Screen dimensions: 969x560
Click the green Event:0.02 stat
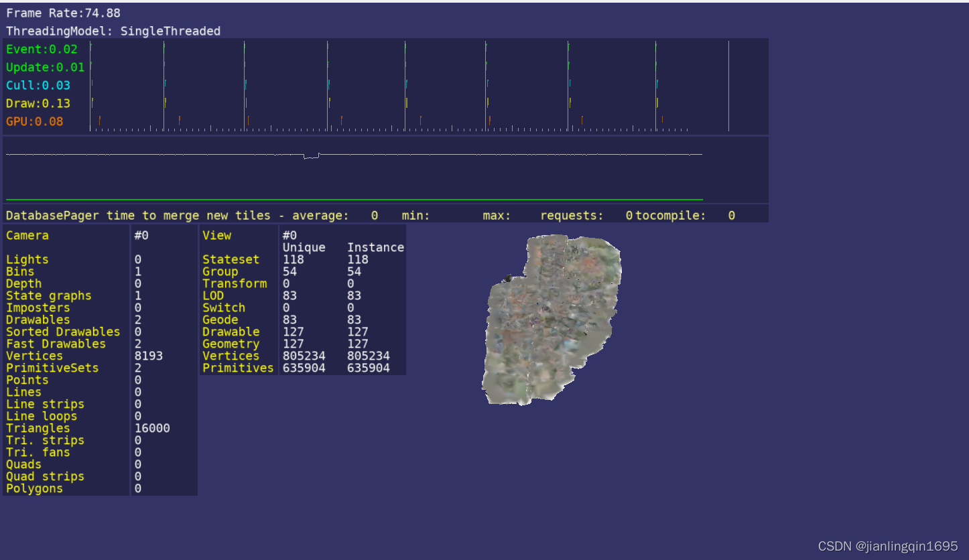tap(42, 49)
